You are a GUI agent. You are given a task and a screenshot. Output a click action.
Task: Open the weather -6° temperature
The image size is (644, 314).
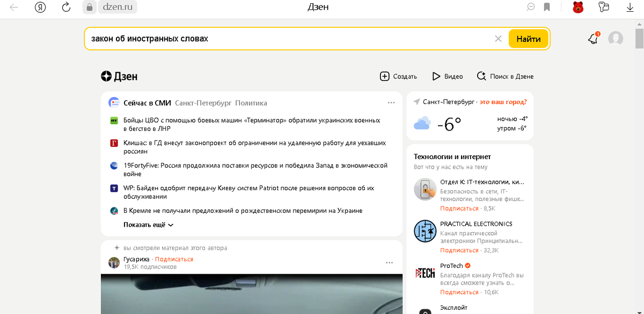(x=449, y=124)
